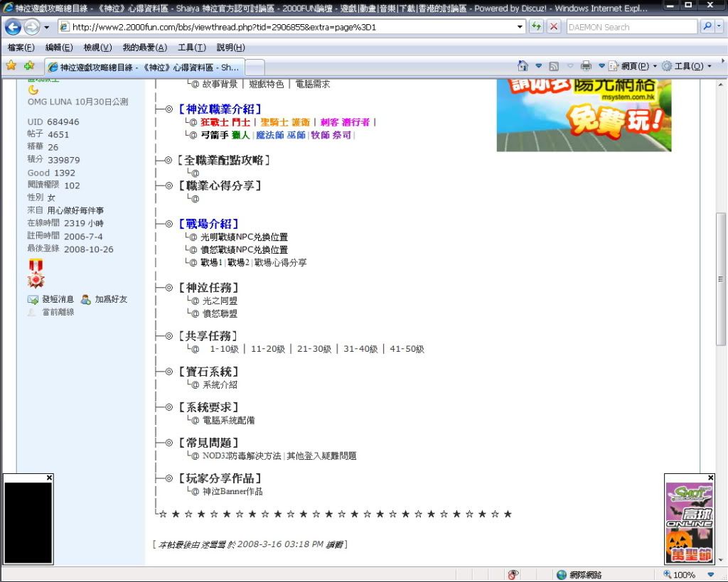Viewport: 728px width, 582px height.
Task: Click the search magnifier icon
Action: [x=707, y=27]
